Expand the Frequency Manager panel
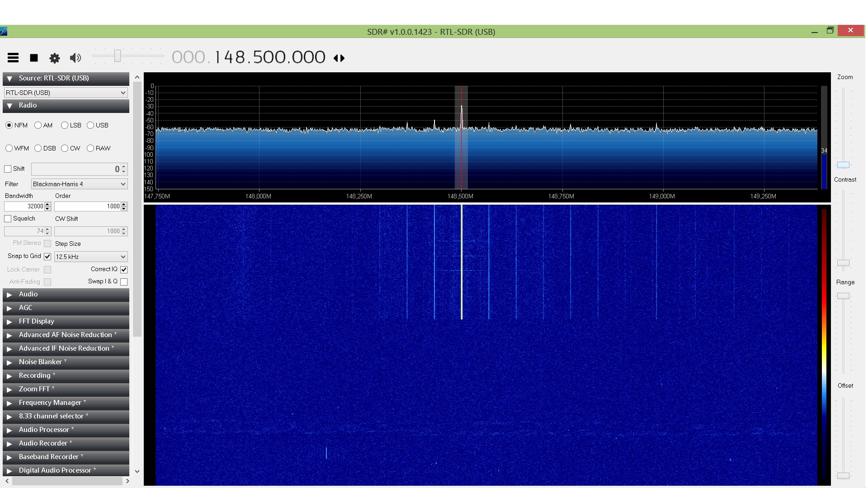 coord(66,403)
